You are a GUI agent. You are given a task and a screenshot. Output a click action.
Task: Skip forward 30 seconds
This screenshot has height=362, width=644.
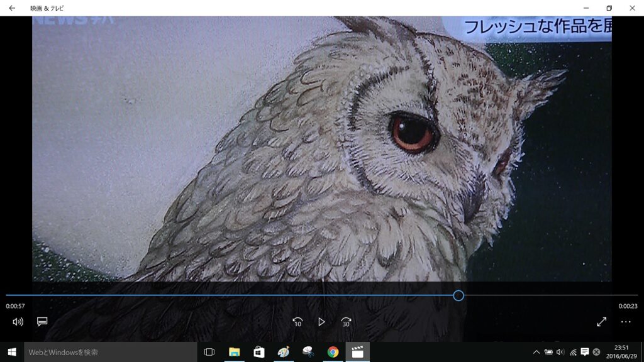tap(346, 322)
